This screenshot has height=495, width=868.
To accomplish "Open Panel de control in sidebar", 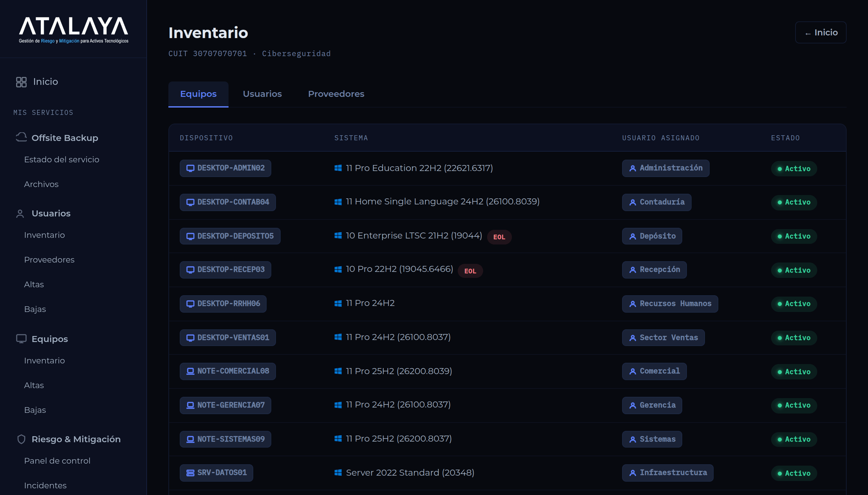I will 57,461.
